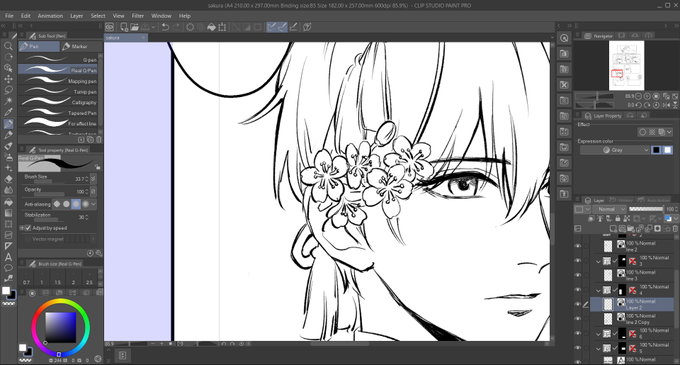
Task: Select the Lasso selection tool
Action: tap(8, 90)
